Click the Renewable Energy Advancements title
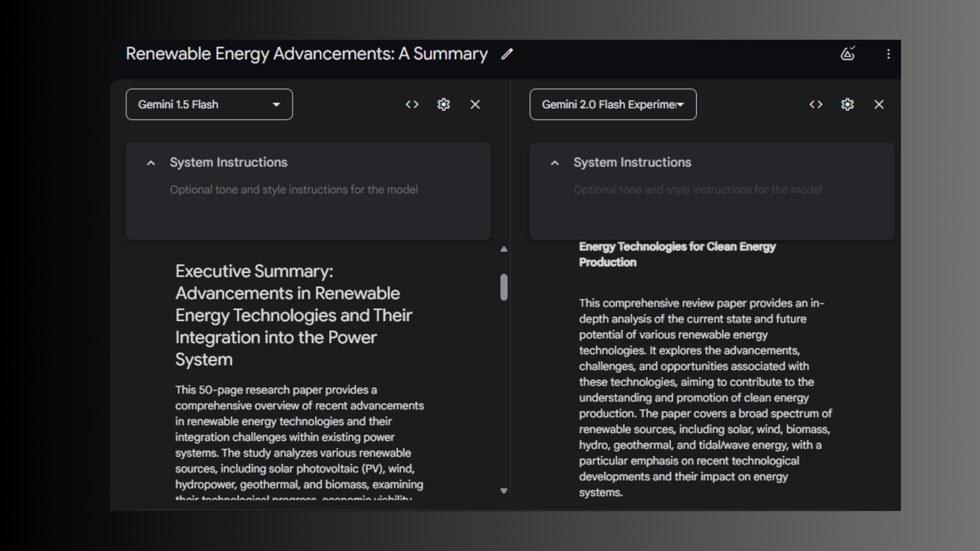Image resolution: width=980 pixels, height=551 pixels. point(307,54)
